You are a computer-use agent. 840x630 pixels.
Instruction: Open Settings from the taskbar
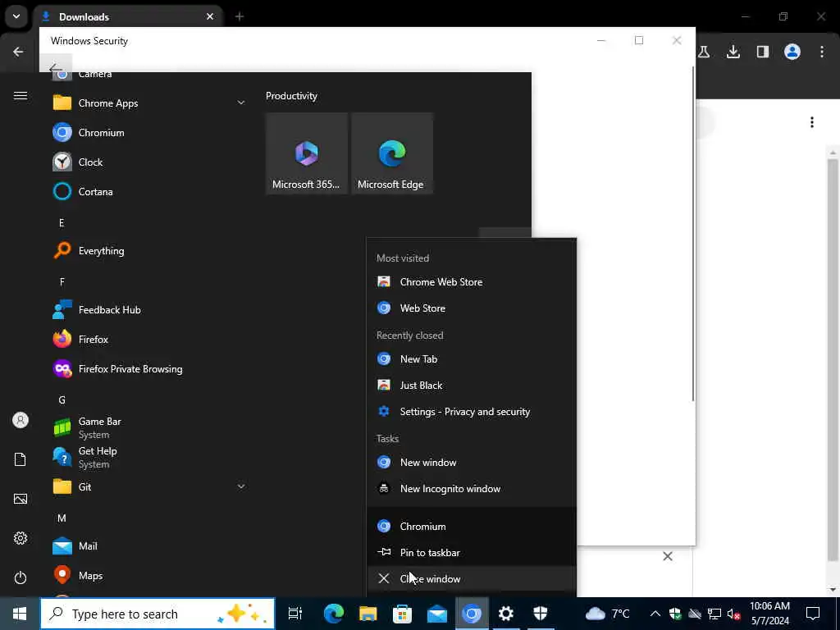point(505,614)
